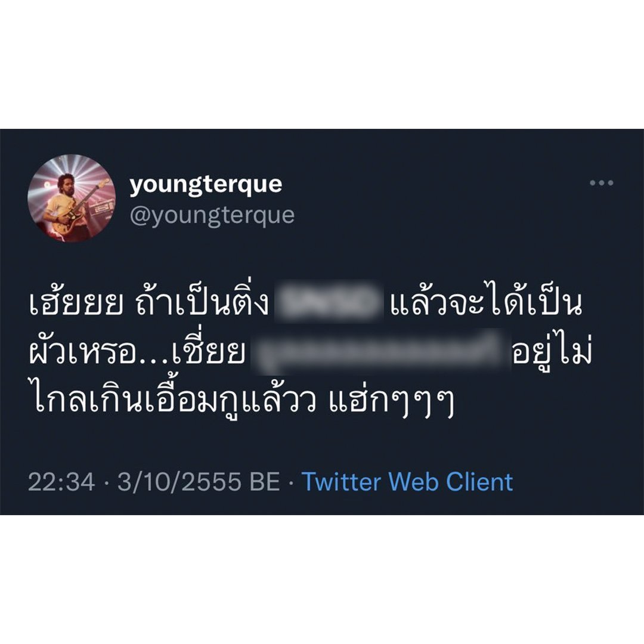The image size is (644, 644).
Task: Open youngterque's profile picture
Action: click(72, 198)
